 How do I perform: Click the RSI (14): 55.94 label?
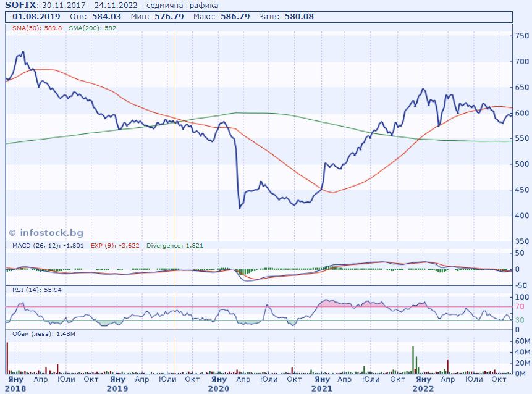(37, 290)
